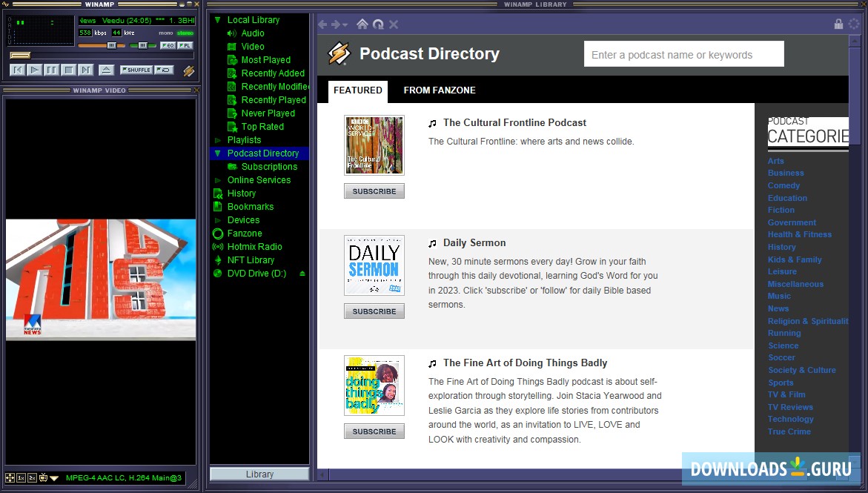Refresh the Podcast Directory page
The width and height of the screenshot is (868, 493).
click(378, 24)
